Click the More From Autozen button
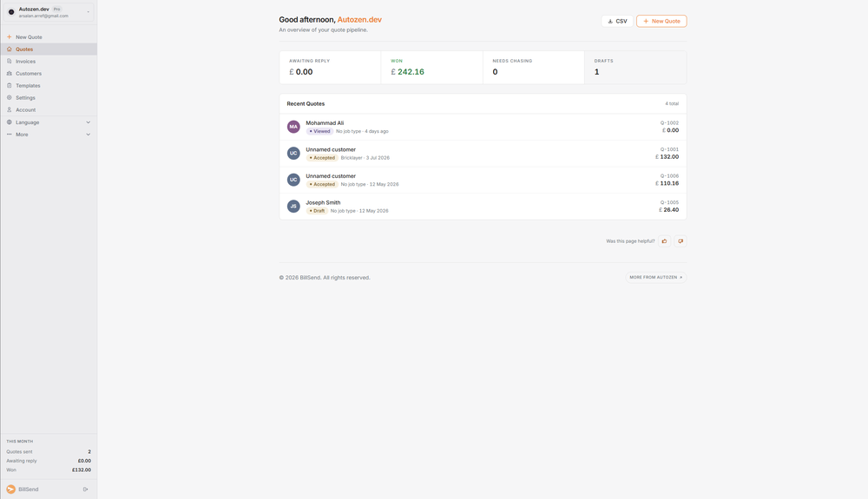 pos(656,277)
